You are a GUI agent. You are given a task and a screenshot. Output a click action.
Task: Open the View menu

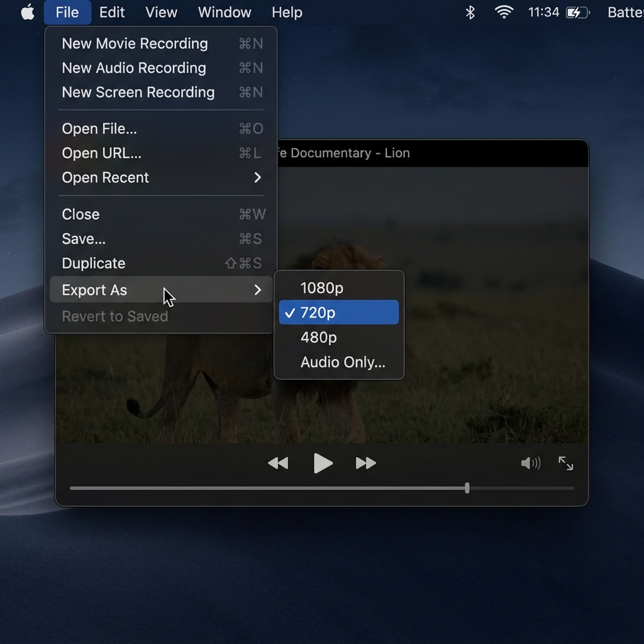161,13
